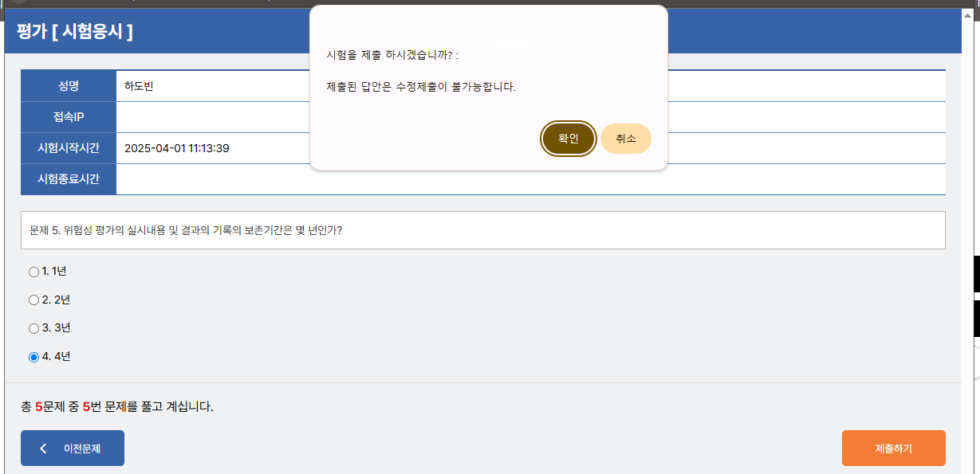
Task: Click the orange 제출하기 button
Action: click(894, 448)
